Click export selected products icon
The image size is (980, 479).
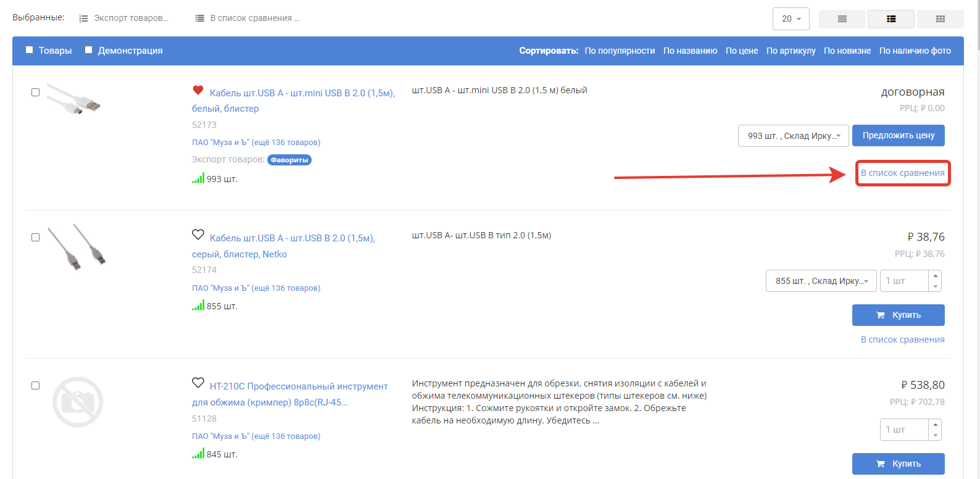[84, 19]
